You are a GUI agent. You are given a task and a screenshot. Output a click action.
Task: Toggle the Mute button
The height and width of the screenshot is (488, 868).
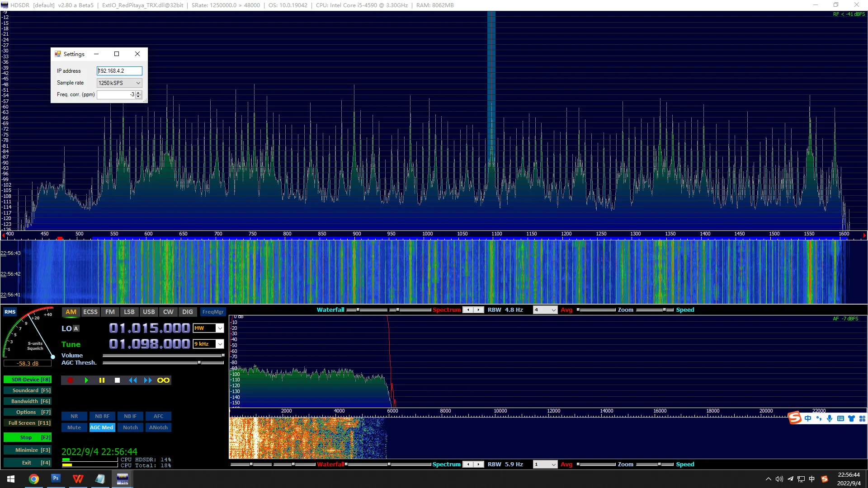[x=74, y=427]
